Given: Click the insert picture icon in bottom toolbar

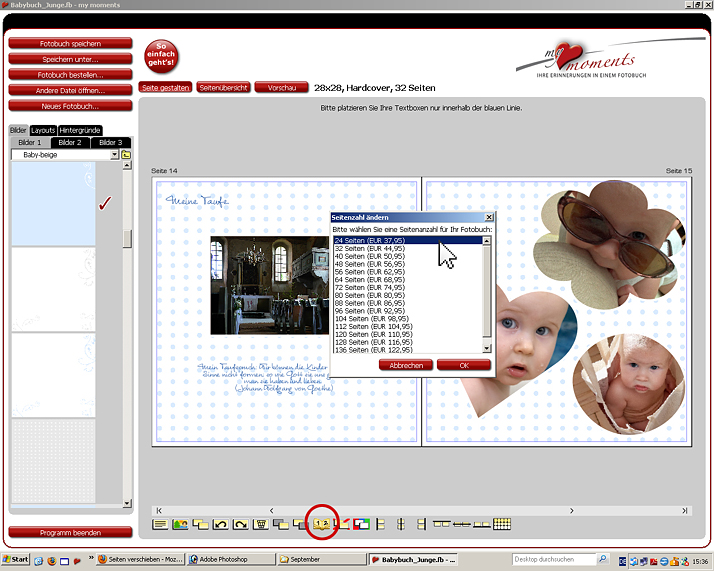Looking at the screenshot, I should 180,525.
